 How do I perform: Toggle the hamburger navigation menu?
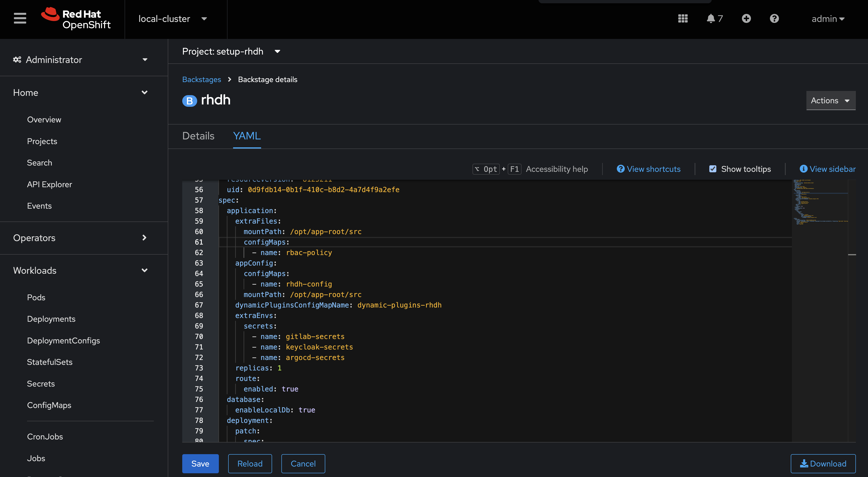20,18
